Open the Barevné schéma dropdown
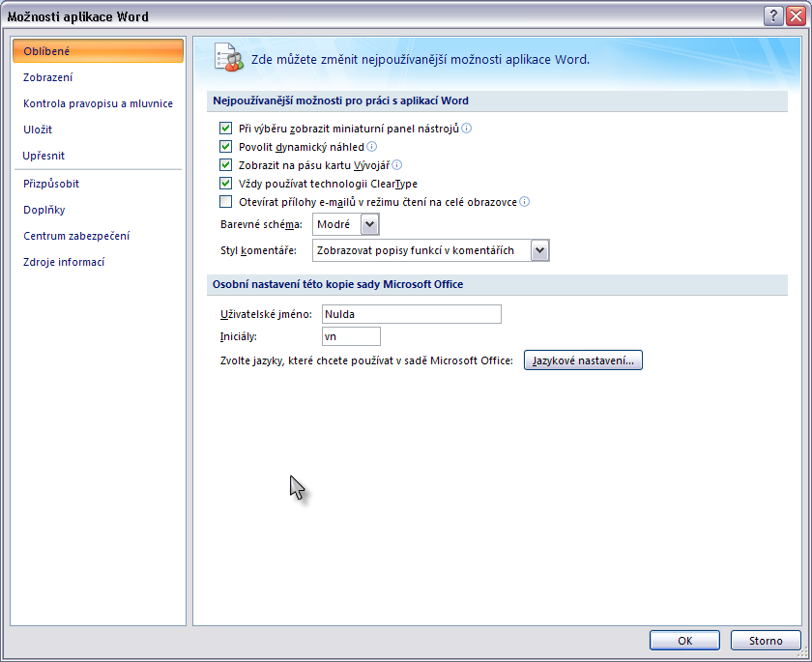The image size is (812, 662). (369, 224)
